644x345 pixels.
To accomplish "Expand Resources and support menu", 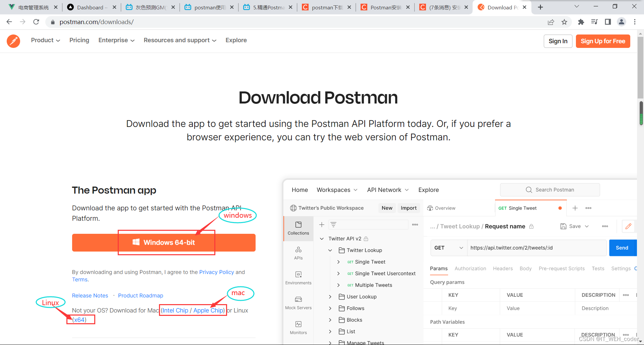I will tap(180, 40).
